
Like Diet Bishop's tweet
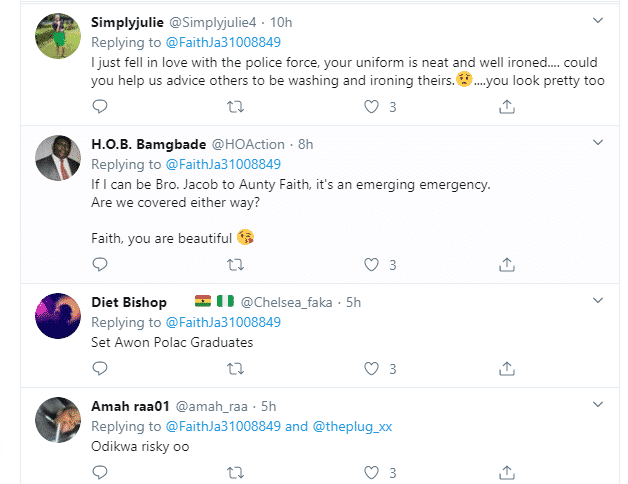pos(372,367)
